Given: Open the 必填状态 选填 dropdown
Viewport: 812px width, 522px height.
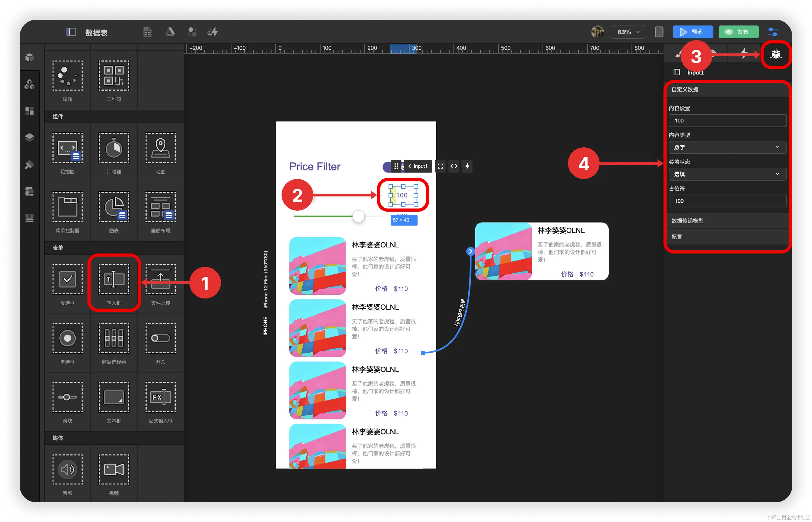Looking at the screenshot, I should click(x=727, y=174).
